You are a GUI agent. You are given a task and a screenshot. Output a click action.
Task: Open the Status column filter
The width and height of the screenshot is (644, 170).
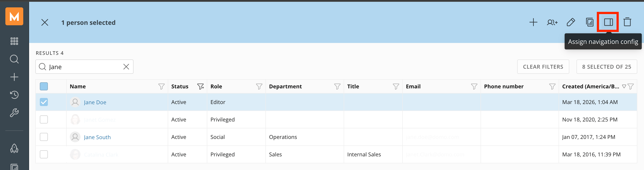tap(201, 87)
